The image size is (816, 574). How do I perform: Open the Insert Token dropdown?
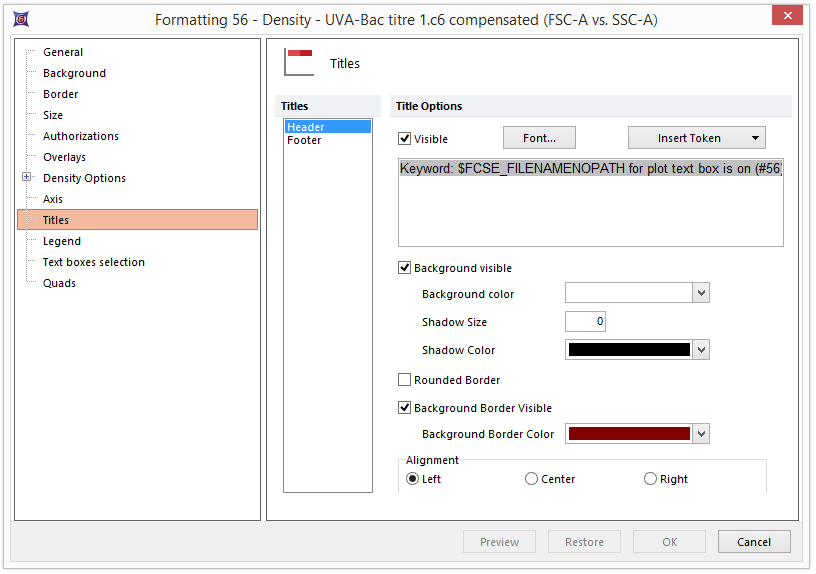point(696,138)
